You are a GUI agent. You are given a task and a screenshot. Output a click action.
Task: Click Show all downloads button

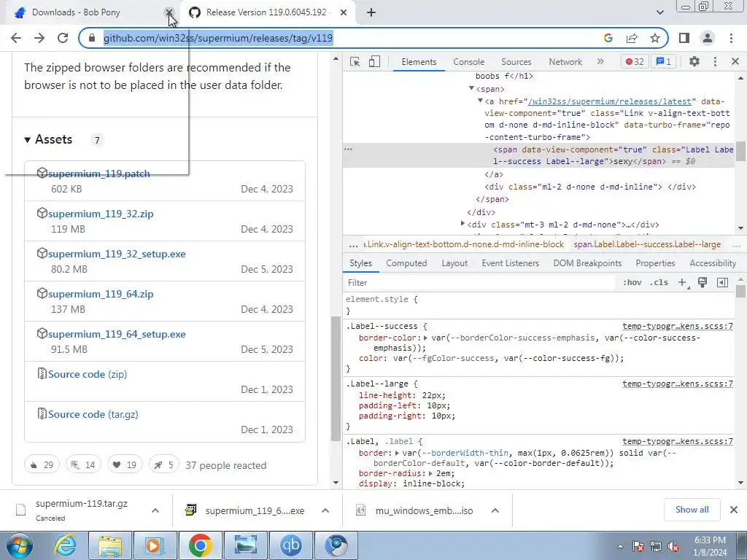692,510
